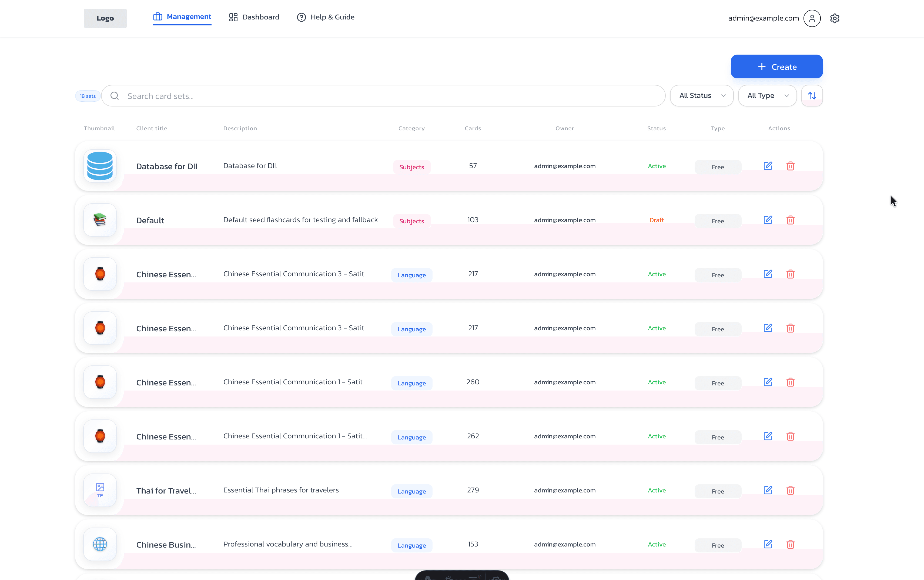Click the user profile avatar icon
This screenshot has width=924, height=580.
click(812, 18)
